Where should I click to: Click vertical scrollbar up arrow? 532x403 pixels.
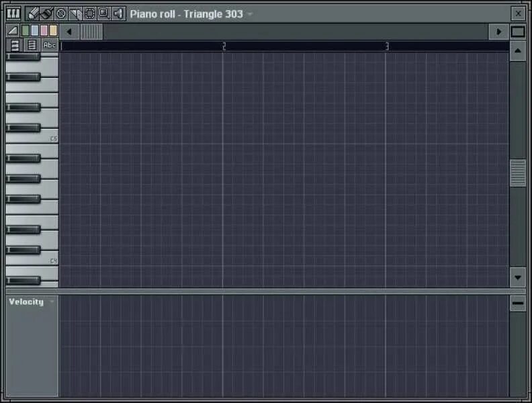518,51
